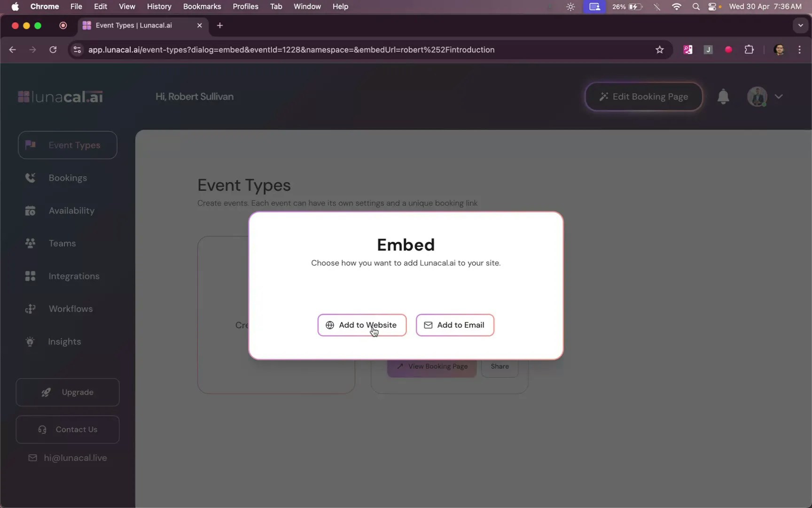Click Edit Booking Page button
Screen dimensions: 812x508
[x=643, y=96]
